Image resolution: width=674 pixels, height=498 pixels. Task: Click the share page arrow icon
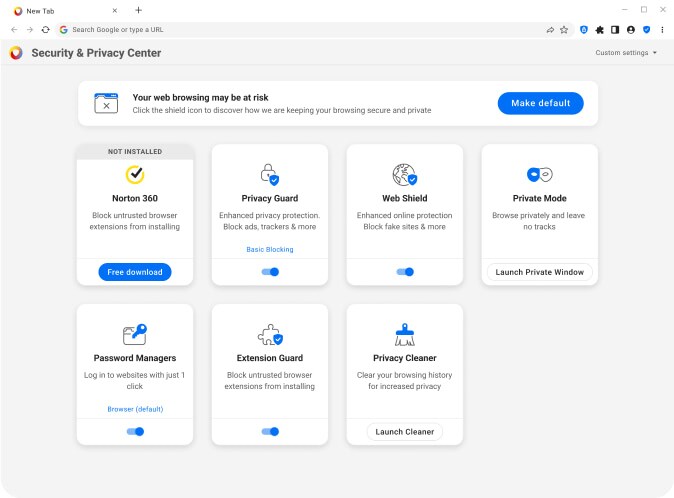550,30
